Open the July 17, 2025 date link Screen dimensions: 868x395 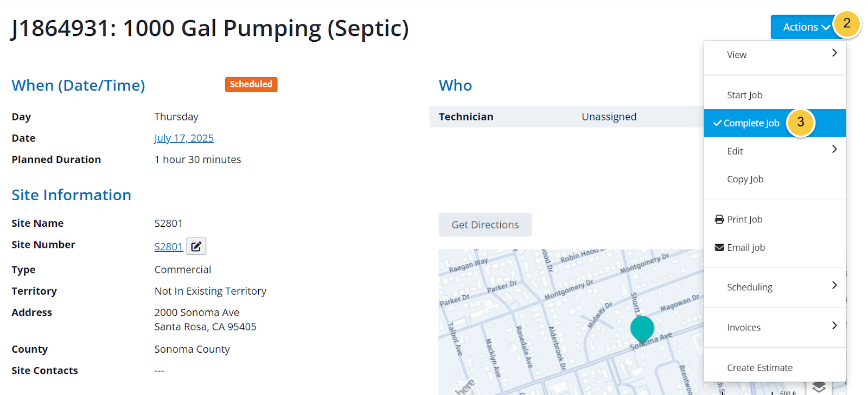(x=184, y=138)
